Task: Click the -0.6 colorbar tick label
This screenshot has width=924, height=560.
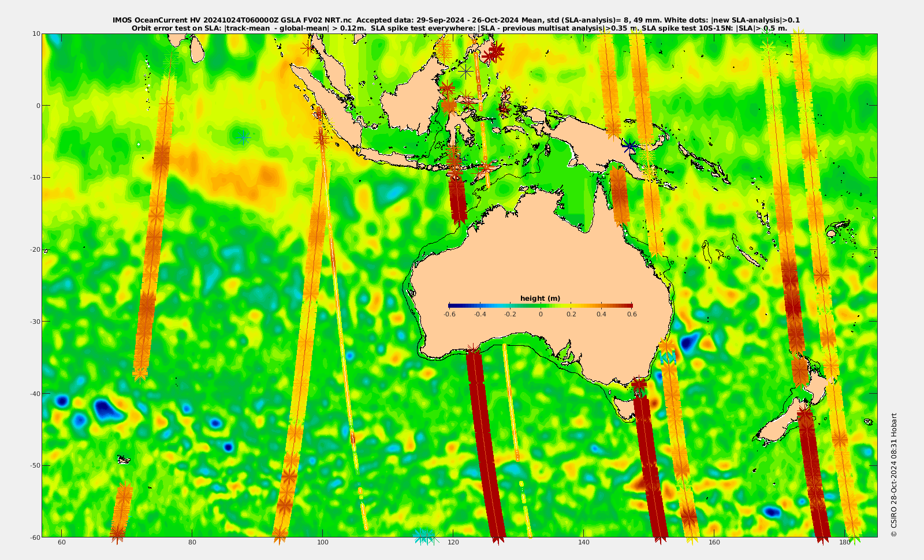Action: (x=449, y=315)
